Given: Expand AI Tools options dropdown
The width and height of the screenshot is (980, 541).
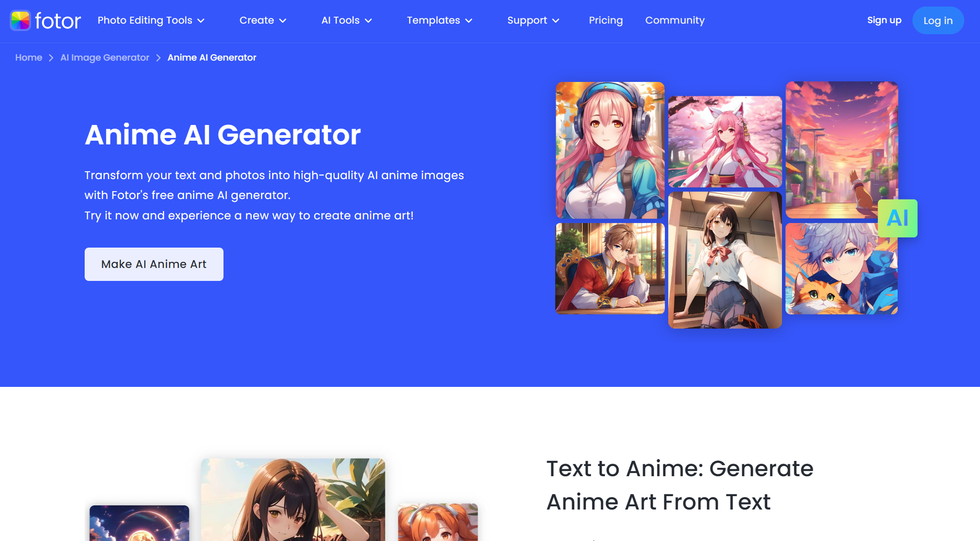Looking at the screenshot, I should [x=347, y=20].
